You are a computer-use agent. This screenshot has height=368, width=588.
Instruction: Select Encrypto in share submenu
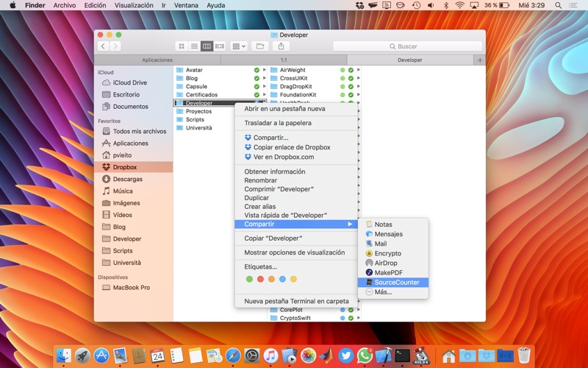pos(393,253)
